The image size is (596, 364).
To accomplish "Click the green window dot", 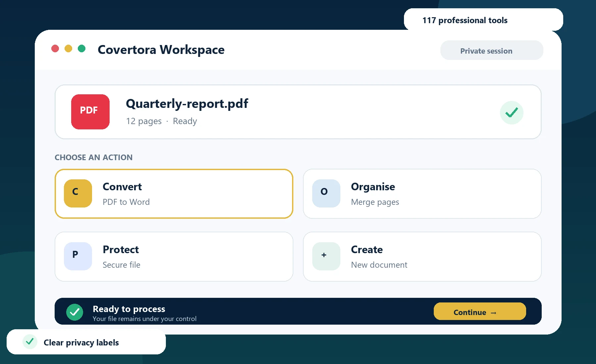I will pos(81,49).
